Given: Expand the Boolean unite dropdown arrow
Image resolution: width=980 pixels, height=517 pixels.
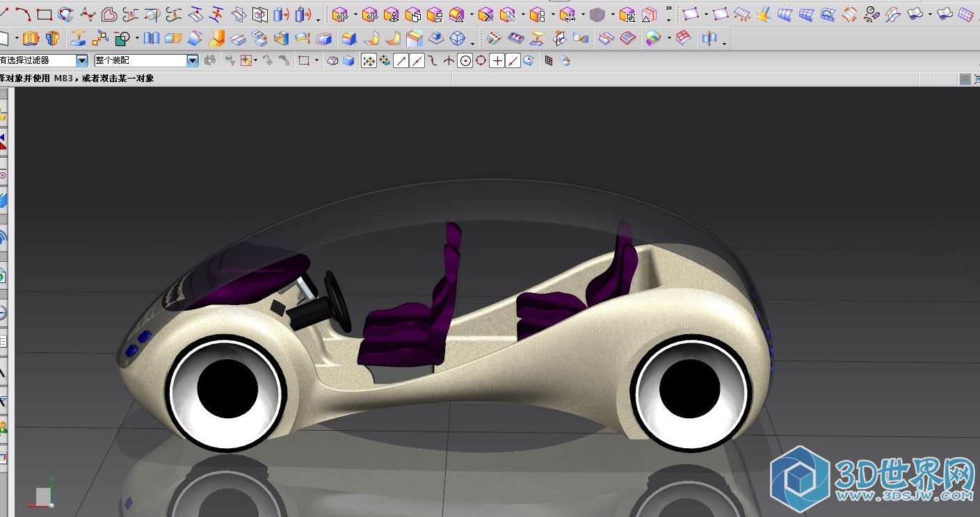Looking at the screenshot, I should [137, 38].
